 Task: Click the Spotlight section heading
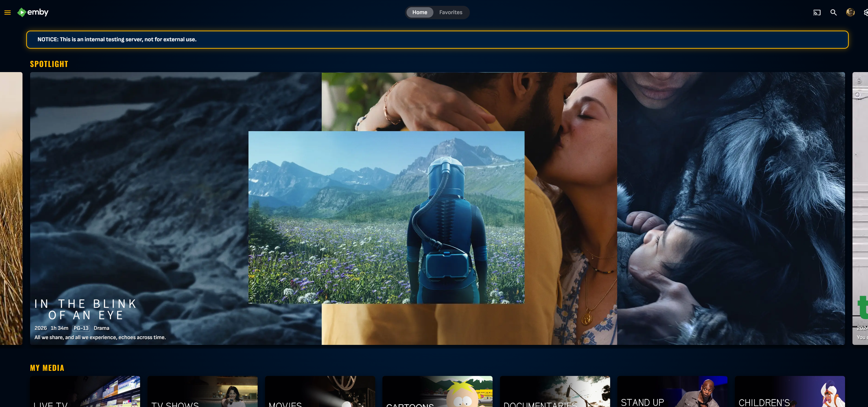coord(49,64)
